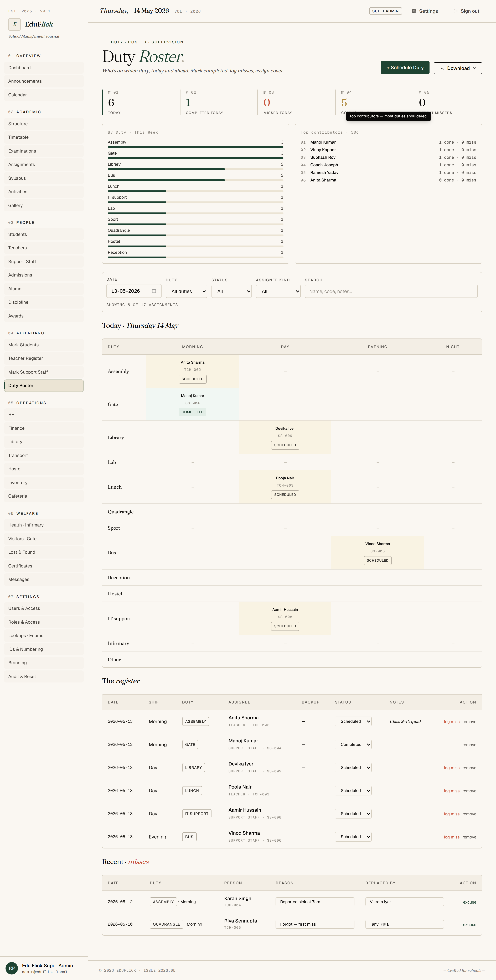Image resolution: width=496 pixels, height=980 pixels.
Task: Click the QUADRANGLE tag in recent misses
Action: point(166,924)
